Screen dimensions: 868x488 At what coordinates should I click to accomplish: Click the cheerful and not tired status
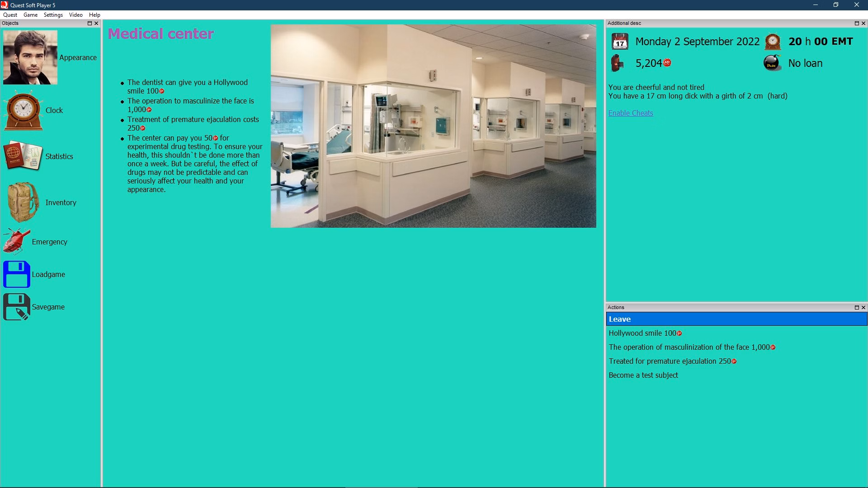pyautogui.click(x=656, y=87)
